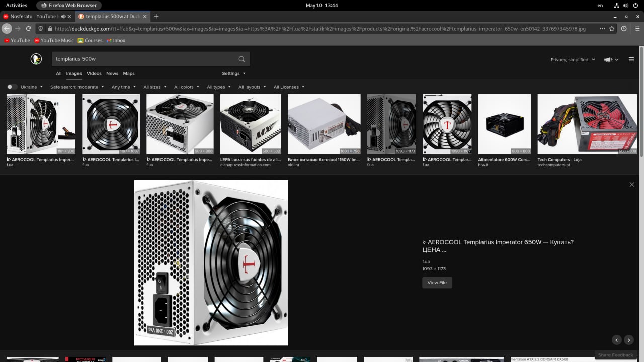Click the GNOME Activities button
The width and height of the screenshot is (644, 362).
click(x=17, y=5)
